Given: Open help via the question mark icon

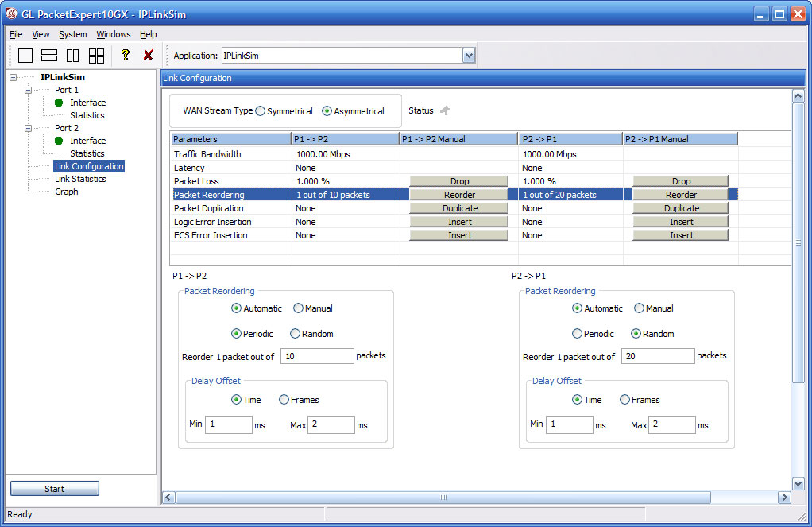Looking at the screenshot, I should click(125, 55).
